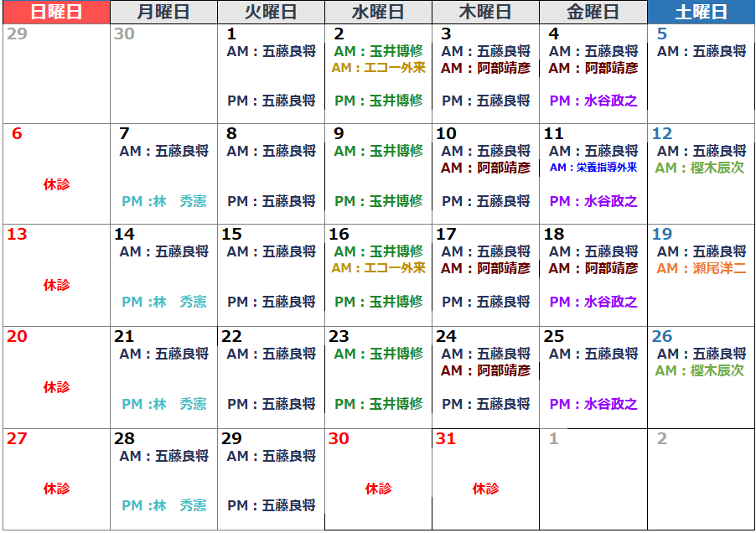Click the 金曜日 column header
Viewport: 756px width, 533px height.
coord(593,12)
